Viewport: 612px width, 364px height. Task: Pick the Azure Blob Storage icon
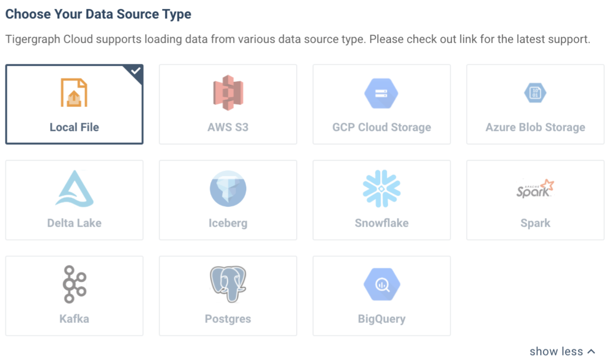pyautogui.click(x=535, y=93)
